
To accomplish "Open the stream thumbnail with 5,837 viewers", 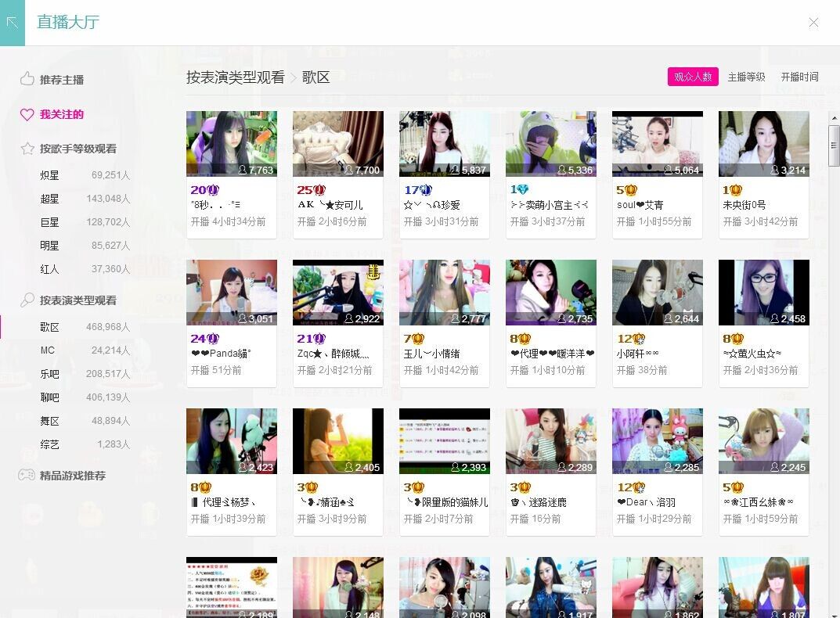I will [445, 143].
